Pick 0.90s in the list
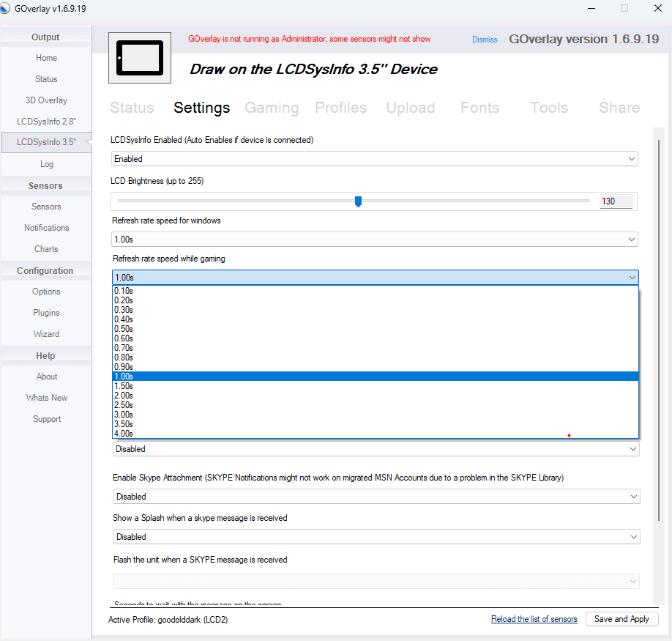This screenshot has height=641, width=672. click(376, 367)
